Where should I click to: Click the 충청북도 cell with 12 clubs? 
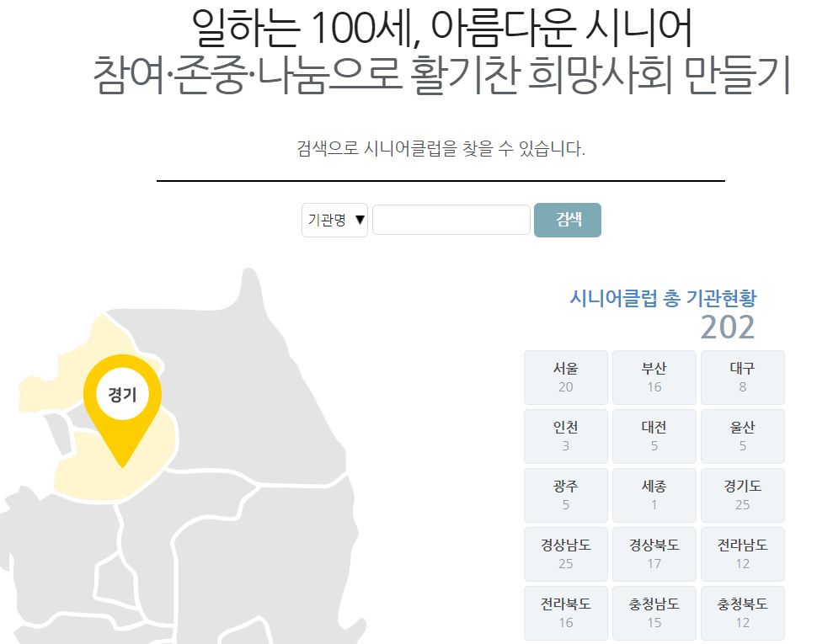[742, 613]
